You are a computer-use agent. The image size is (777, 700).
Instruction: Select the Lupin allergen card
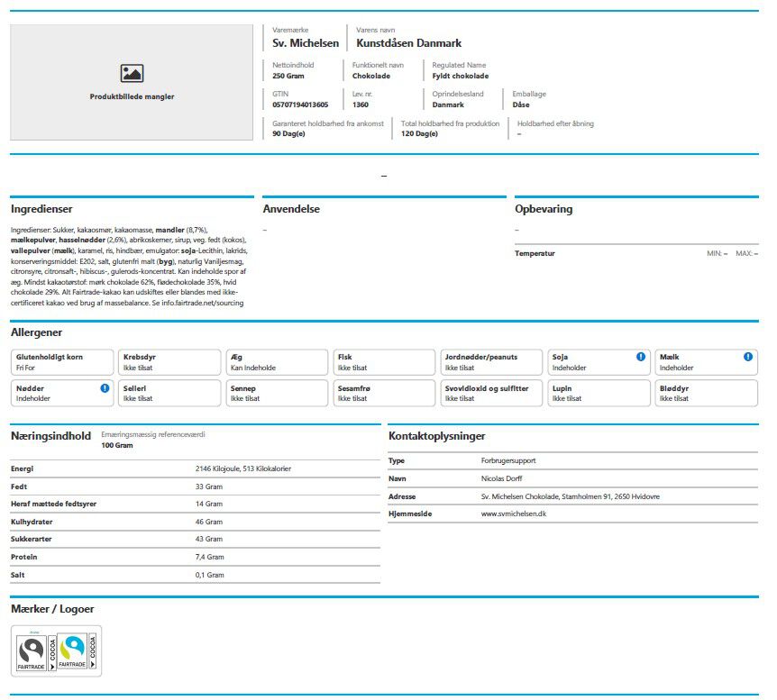point(599,394)
